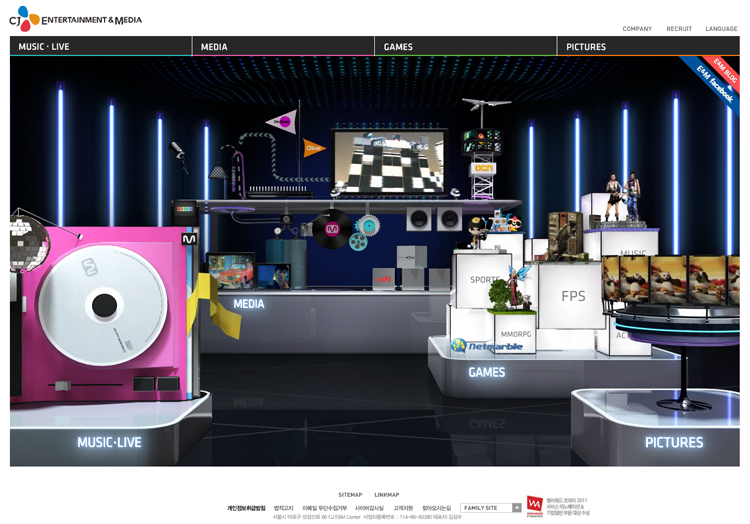This screenshot has height=524, width=750.
Task: Open the 사이버감사실 footer link
Action: coord(369,508)
